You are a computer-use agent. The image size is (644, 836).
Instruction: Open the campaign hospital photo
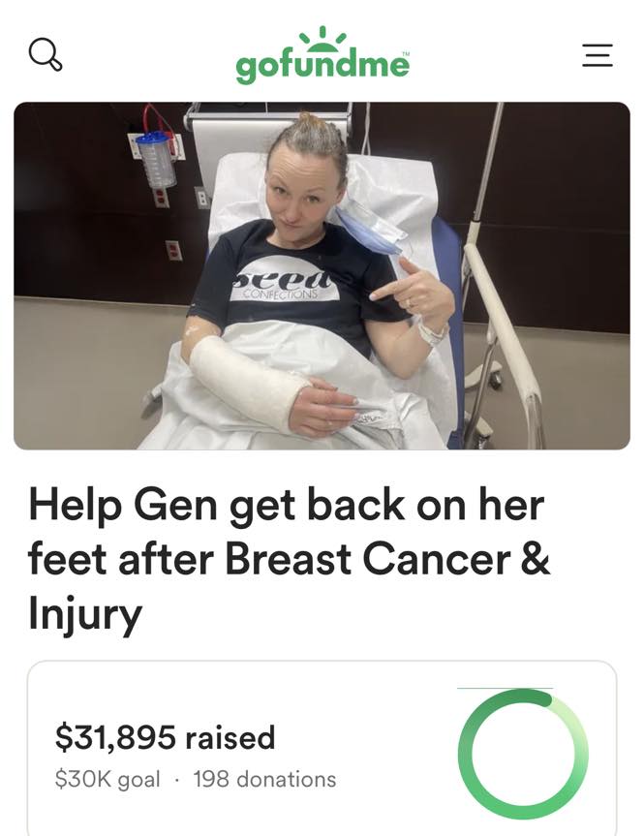pyautogui.click(x=322, y=276)
